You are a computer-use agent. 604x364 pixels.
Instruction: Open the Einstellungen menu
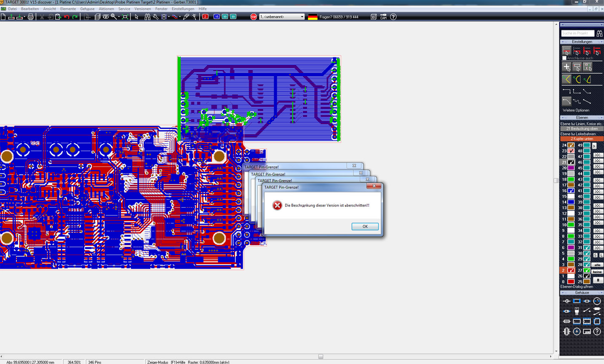click(183, 8)
